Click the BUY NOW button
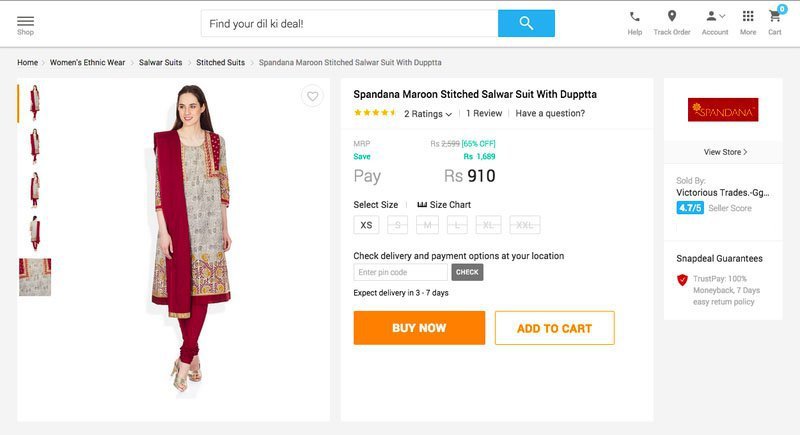This screenshot has width=800, height=435. tap(419, 328)
